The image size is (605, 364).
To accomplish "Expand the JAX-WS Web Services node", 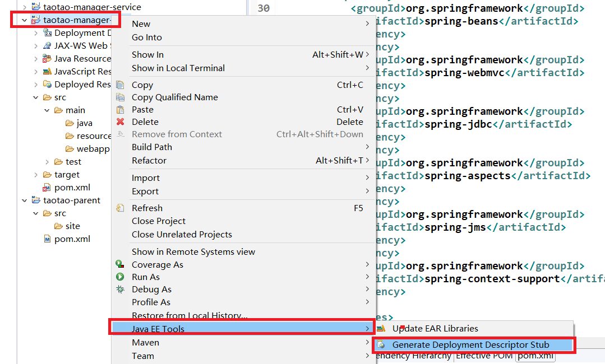I will [x=36, y=46].
